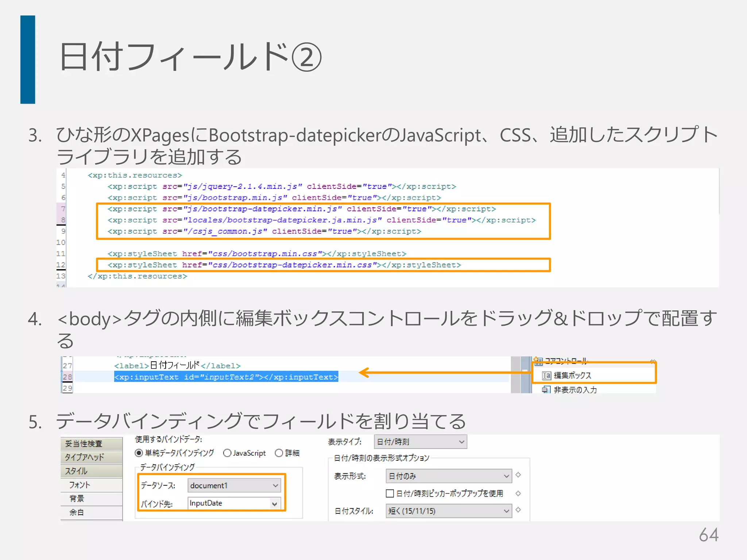747x560 pixels.
Task: Select the JavaScript binding radio button
Action: pos(227,453)
